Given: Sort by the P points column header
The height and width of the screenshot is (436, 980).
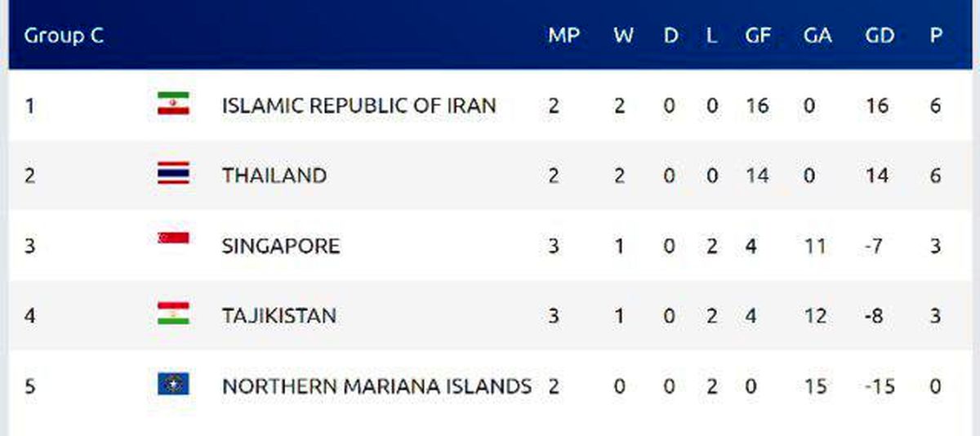Looking at the screenshot, I should pyautogui.click(x=935, y=37).
